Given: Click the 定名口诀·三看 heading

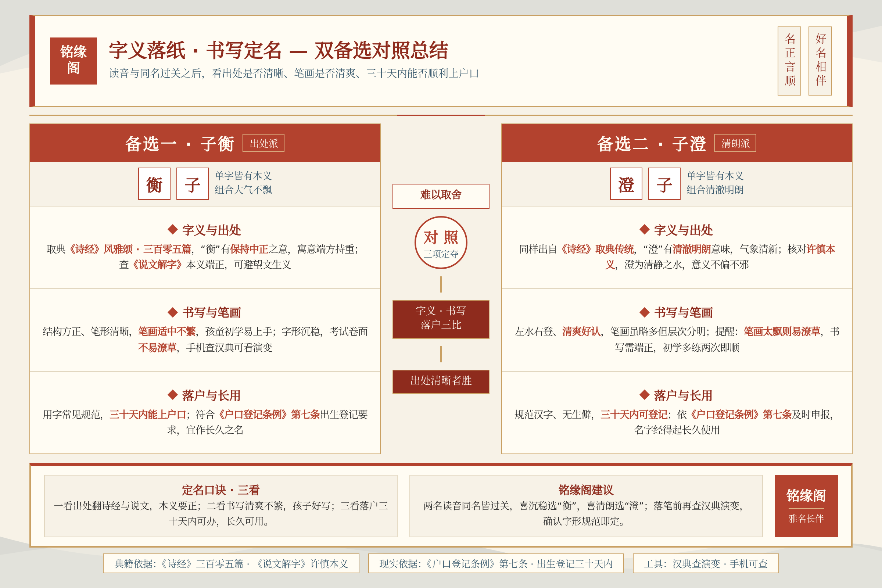Looking at the screenshot, I should (x=220, y=490).
